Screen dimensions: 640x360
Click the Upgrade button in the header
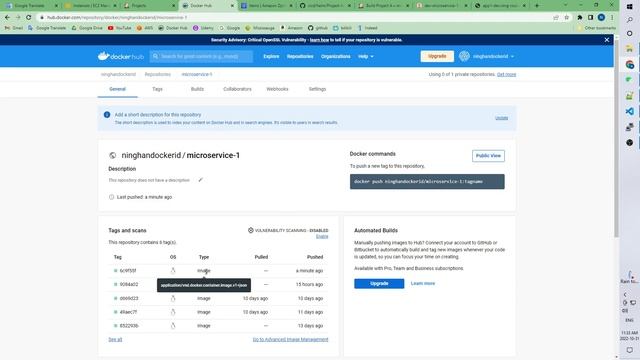(437, 56)
